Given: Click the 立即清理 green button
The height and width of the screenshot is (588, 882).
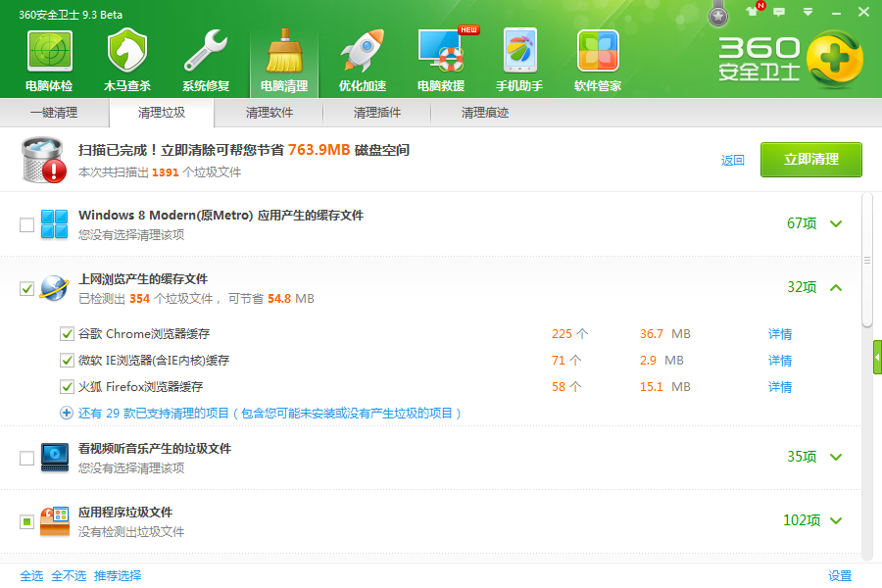Looking at the screenshot, I should pyautogui.click(x=811, y=160).
